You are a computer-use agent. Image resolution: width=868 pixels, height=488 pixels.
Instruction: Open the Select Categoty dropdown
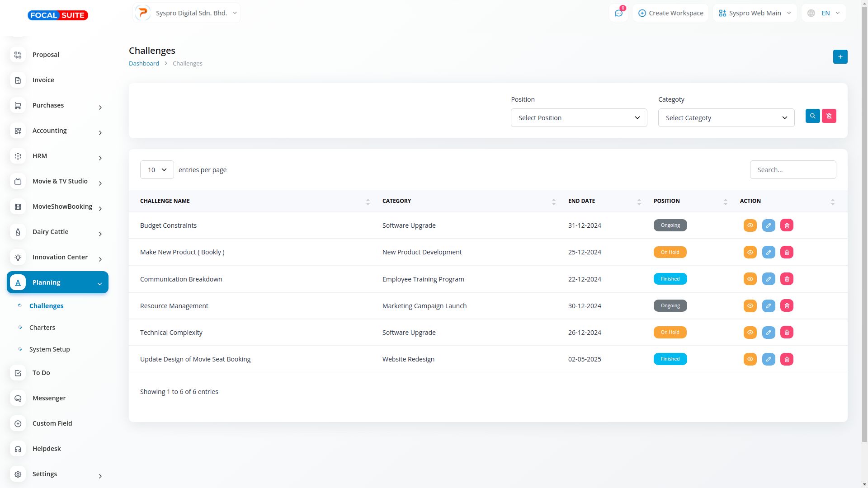[726, 118]
